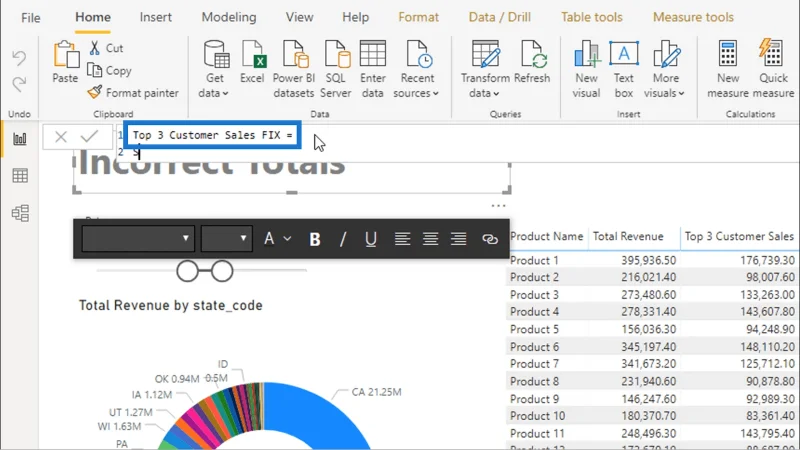Expand the More visuals dropdown arrow
800x450 pixels.
(681, 93)
